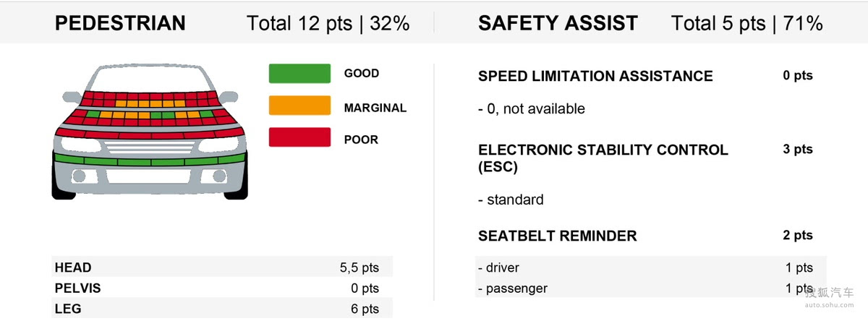Click the green GOOD legend swatch
The width and height of the screenshot is (868, 321).
click(x=299, y=74)
